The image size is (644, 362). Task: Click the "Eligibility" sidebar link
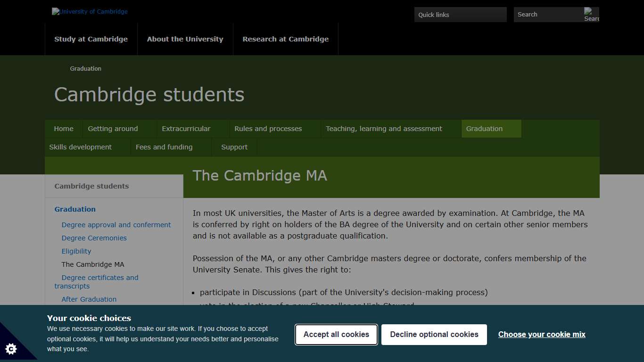point(76,251)
